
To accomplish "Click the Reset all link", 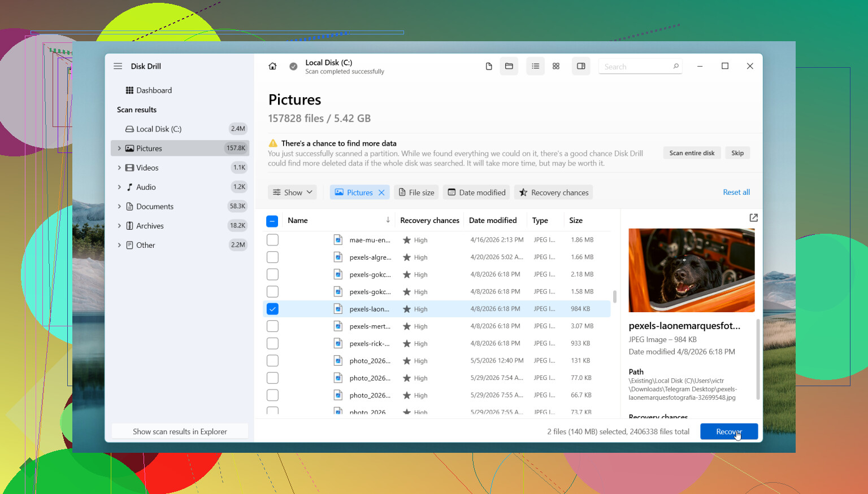I will point(736,193).
